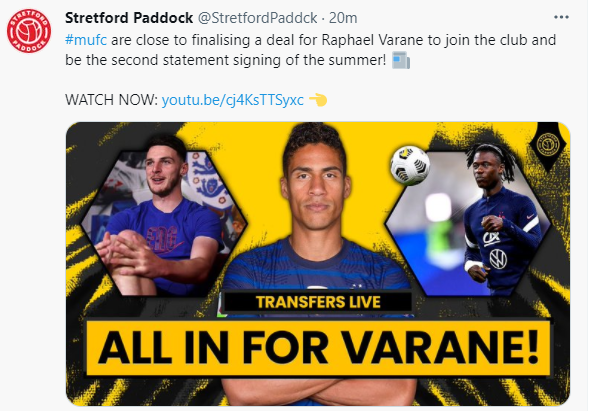Open the three-dot more options menu
Viewport: 593px width, 411px height.
tap(561, 17)
